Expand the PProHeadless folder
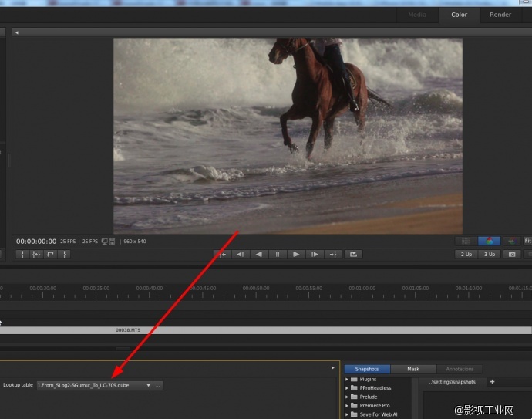This screenshot has width=532, height=419. click(x=347, y=388)
